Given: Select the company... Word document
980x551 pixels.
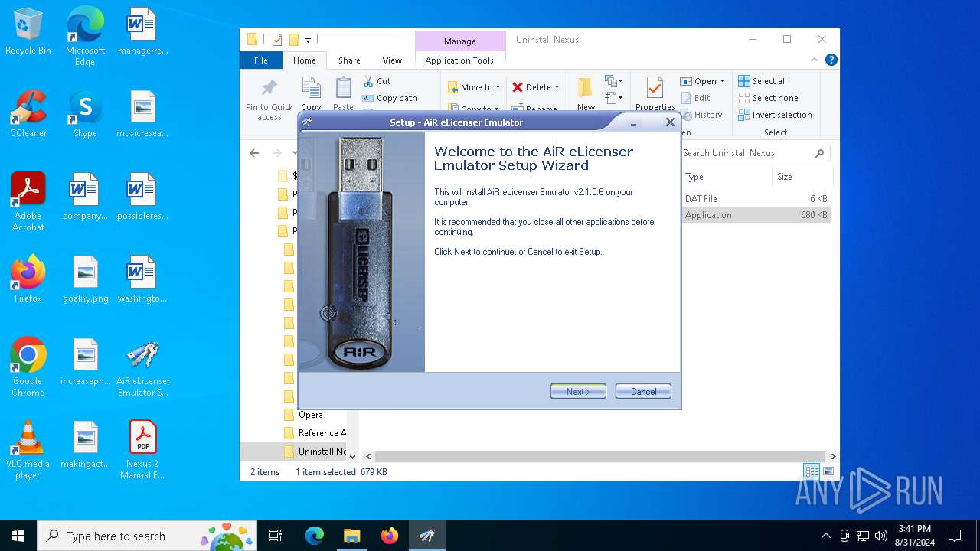Looking at the screenshot, I should (85, 197).
